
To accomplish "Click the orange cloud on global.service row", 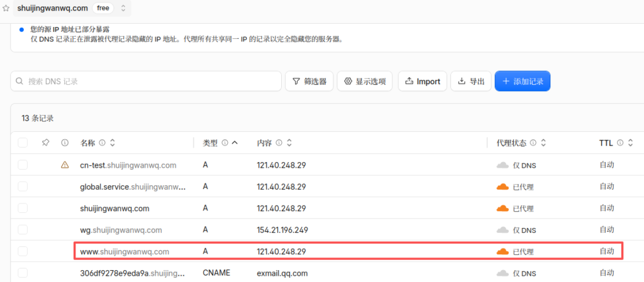I will click(x=502, y=187).
